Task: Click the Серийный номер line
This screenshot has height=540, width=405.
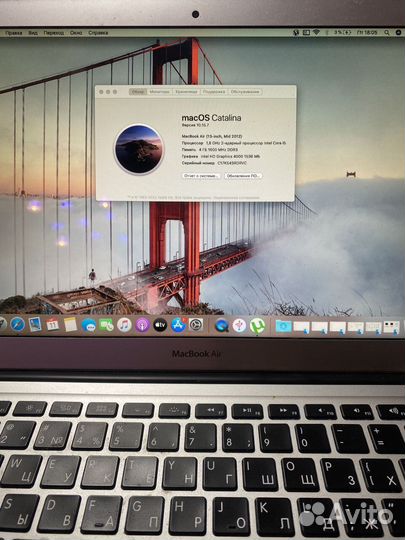Action: 214,163
